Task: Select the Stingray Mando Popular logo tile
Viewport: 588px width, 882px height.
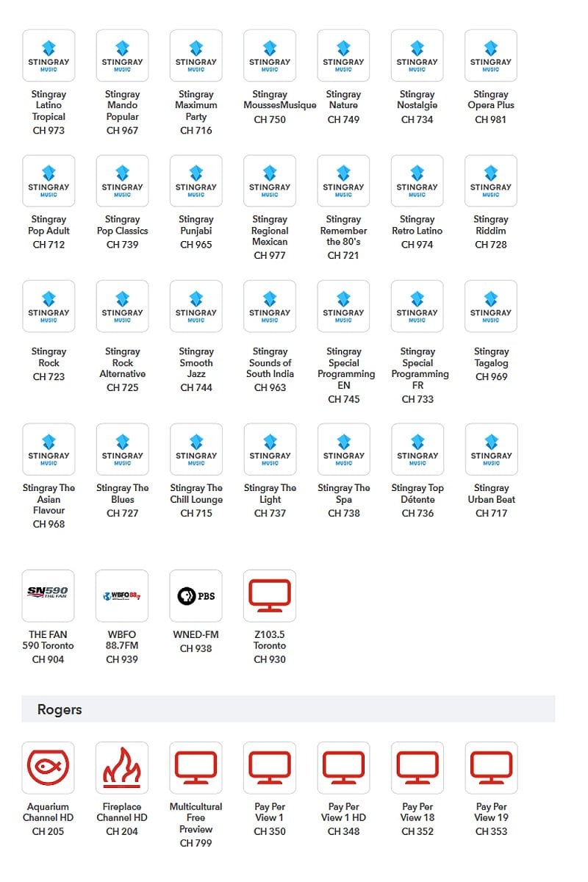Action: 122,55
